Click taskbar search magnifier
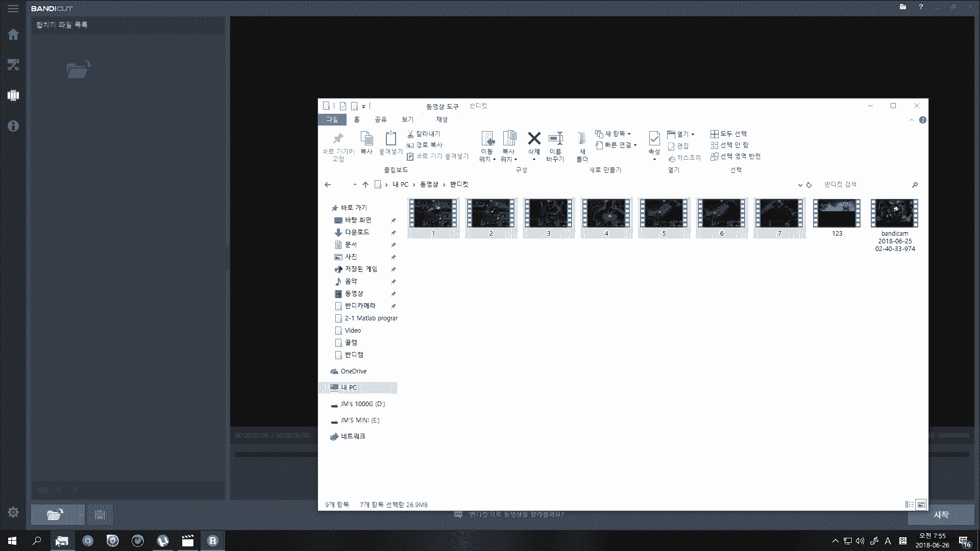The width and height of the screenshot is (980, 551). click(x=37, y=541)
